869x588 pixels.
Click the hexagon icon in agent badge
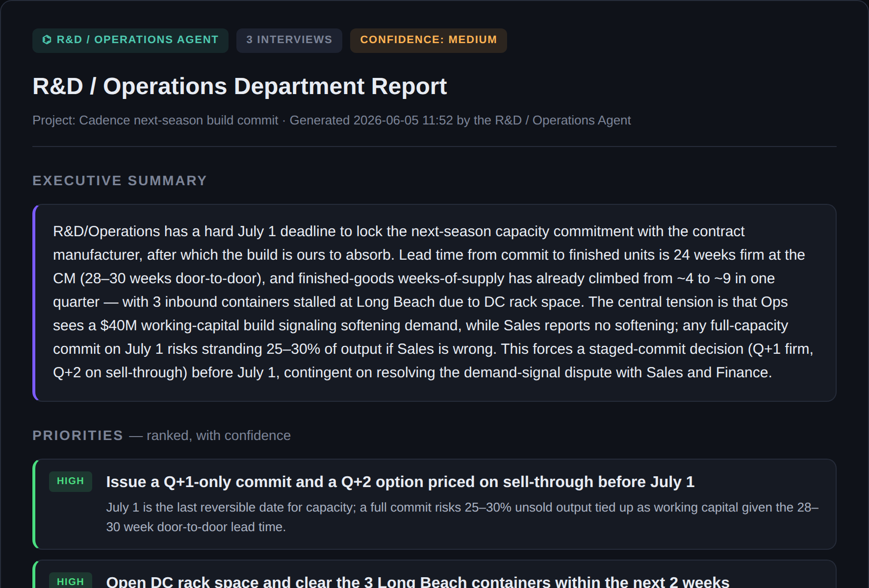47,40
